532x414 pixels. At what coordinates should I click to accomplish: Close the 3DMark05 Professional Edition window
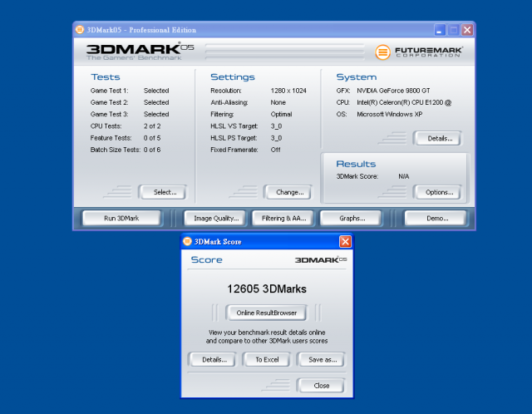[467, 30]
